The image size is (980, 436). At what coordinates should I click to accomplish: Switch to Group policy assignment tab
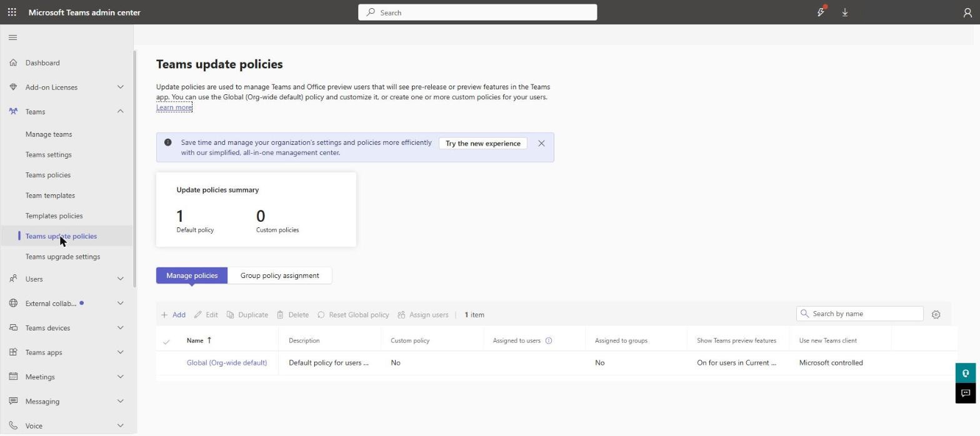[279, 275]
